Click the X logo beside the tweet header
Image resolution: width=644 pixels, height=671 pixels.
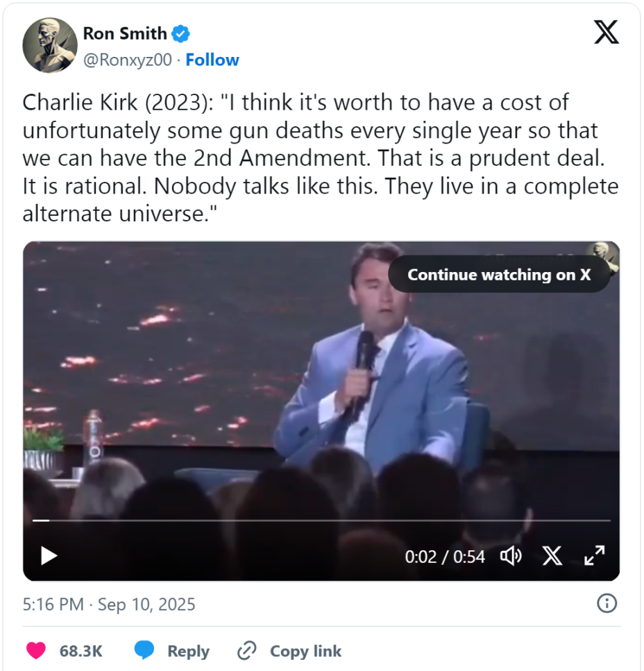point(607,33)
